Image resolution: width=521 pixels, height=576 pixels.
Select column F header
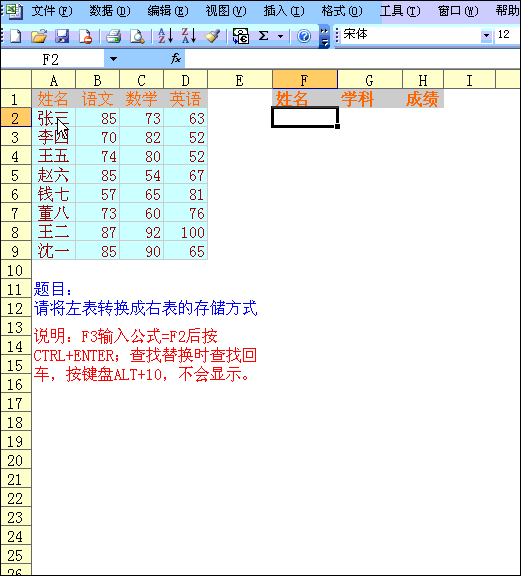305,80
